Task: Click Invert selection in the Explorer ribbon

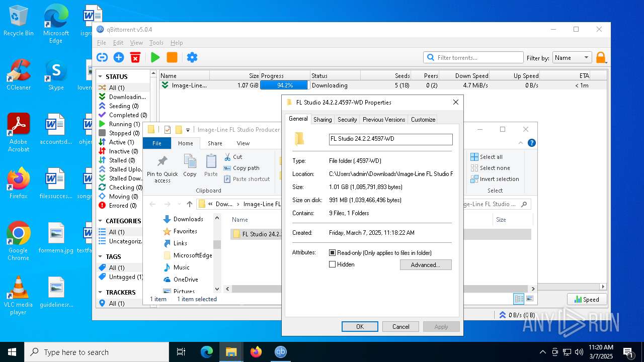Action: 495,179
